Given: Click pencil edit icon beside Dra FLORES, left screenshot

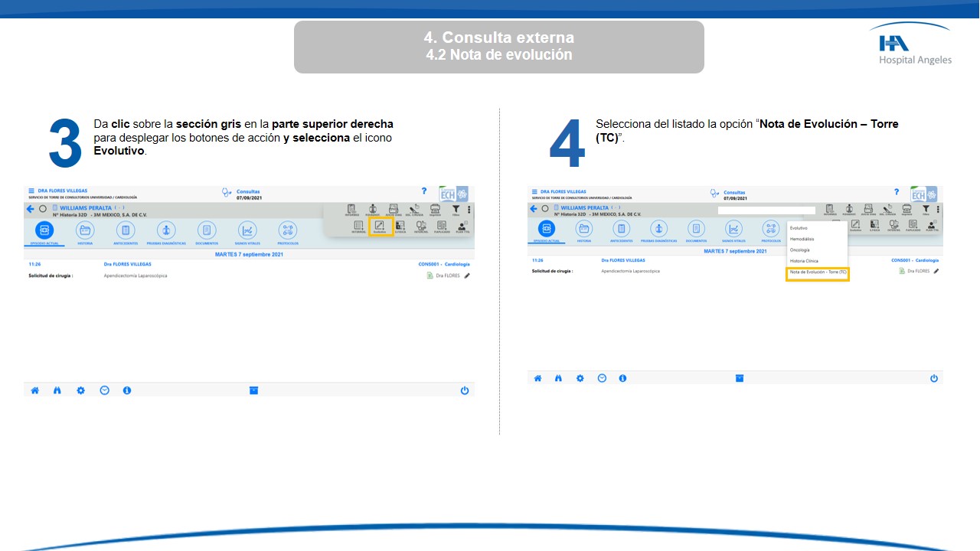Looking at the screenshot, I should point(467,275).
